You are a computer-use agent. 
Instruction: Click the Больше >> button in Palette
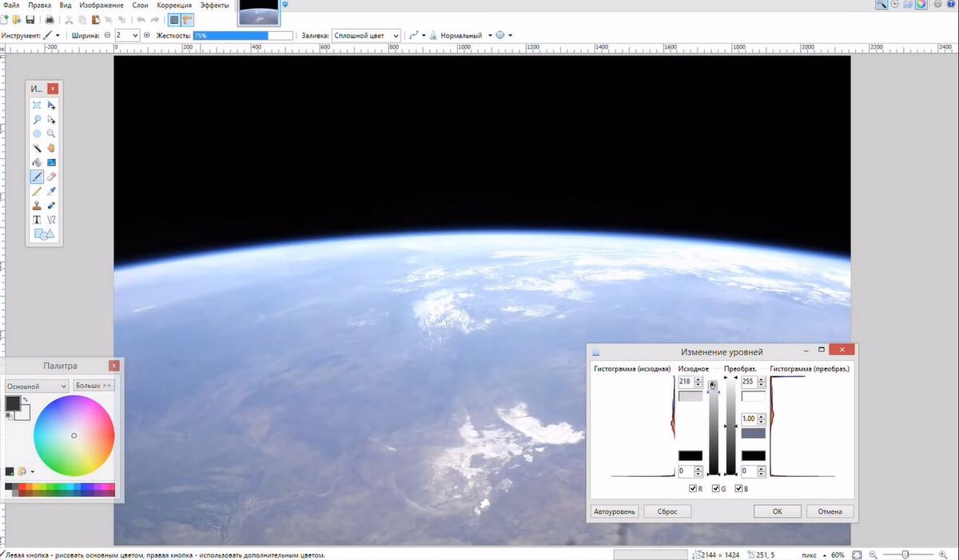[94, 386]
